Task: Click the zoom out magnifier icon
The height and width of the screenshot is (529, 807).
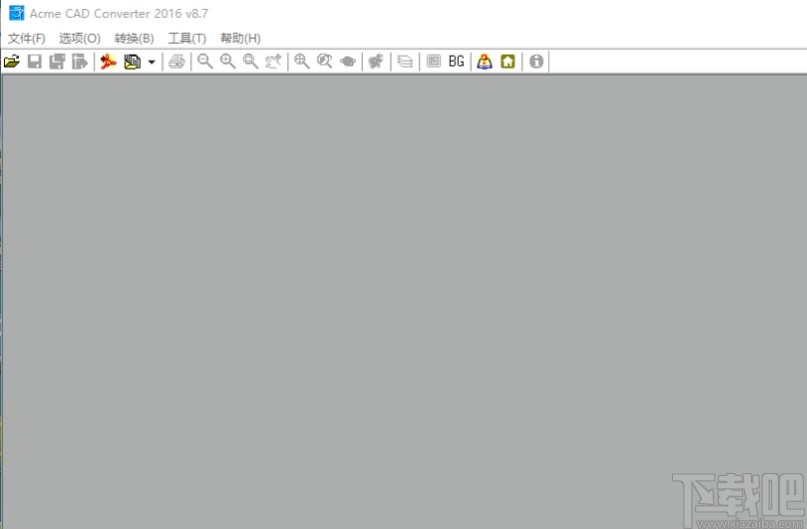Action: [205, 62]
